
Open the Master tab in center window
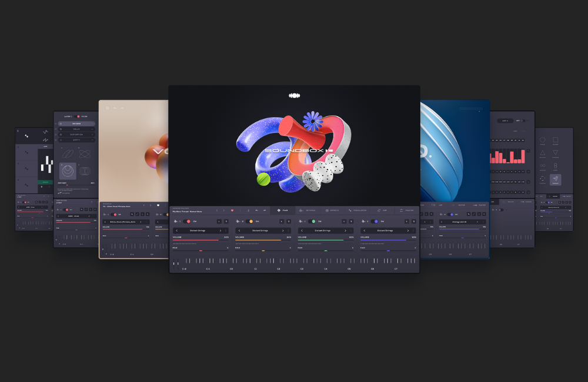pos(407,210)
